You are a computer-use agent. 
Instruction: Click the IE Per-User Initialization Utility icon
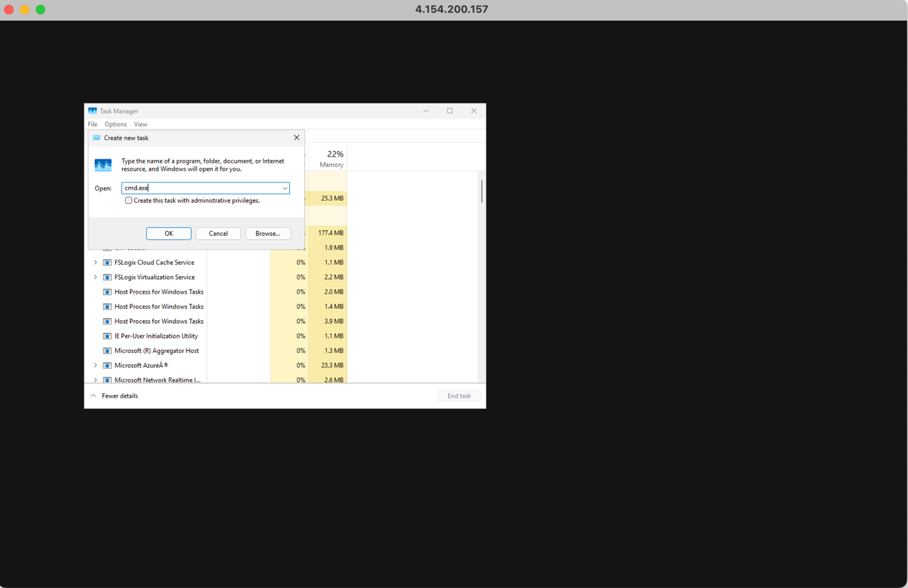tap(107, 336)
